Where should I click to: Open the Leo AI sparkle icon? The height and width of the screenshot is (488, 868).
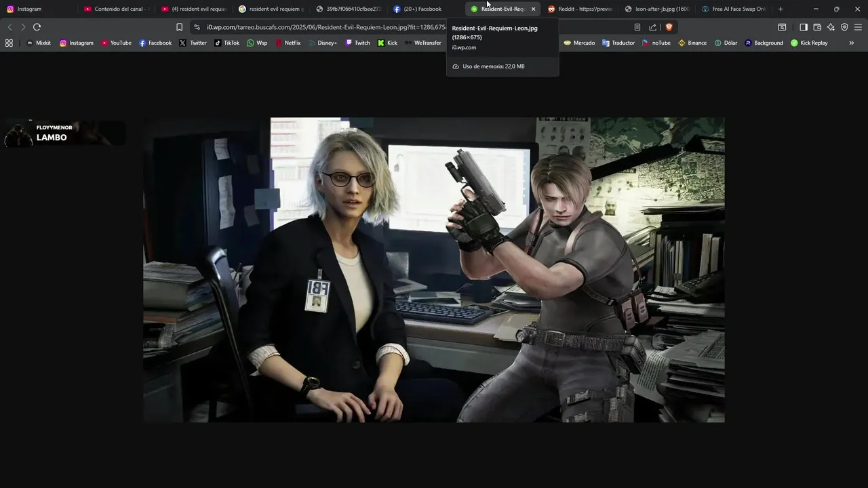(x=831, y=27)
